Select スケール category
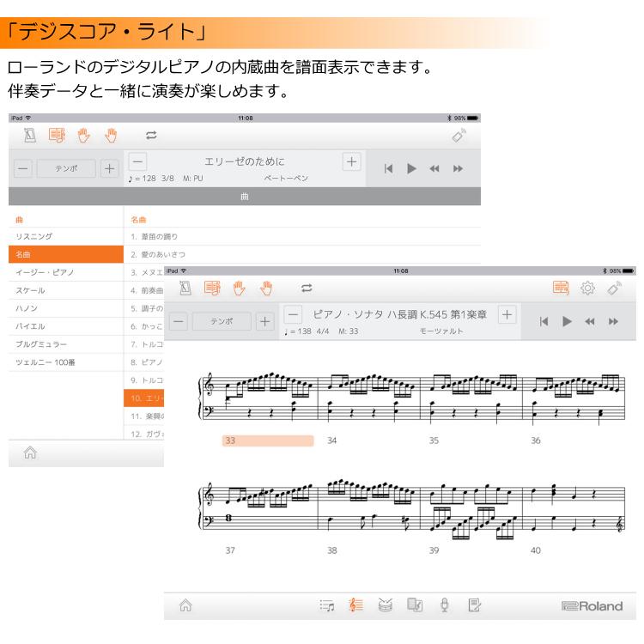Screen dimensions: 644x644 66,290
